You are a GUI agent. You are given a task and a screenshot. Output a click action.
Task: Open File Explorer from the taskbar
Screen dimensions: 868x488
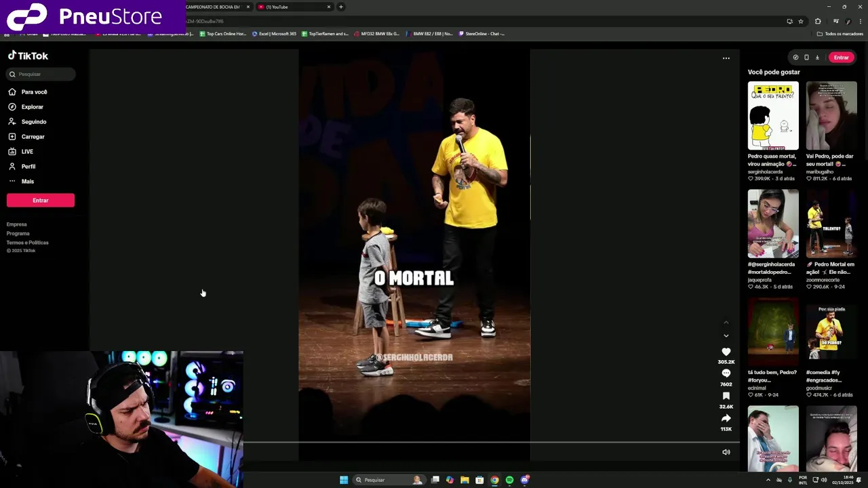pyautogui.click(x=465, y=480)
